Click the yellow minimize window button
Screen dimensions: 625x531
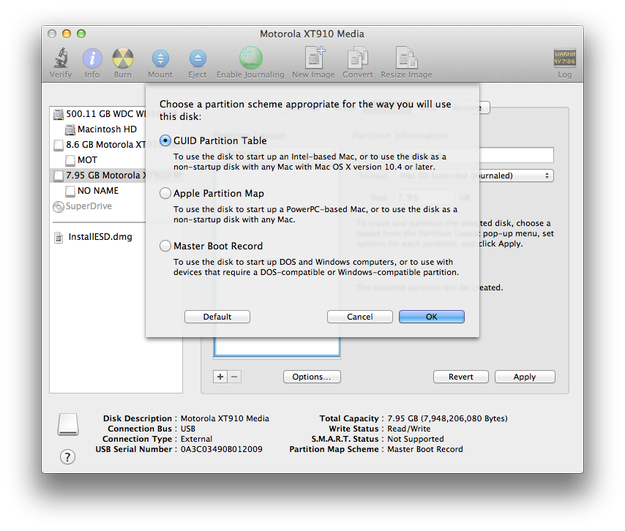(67, 34)
